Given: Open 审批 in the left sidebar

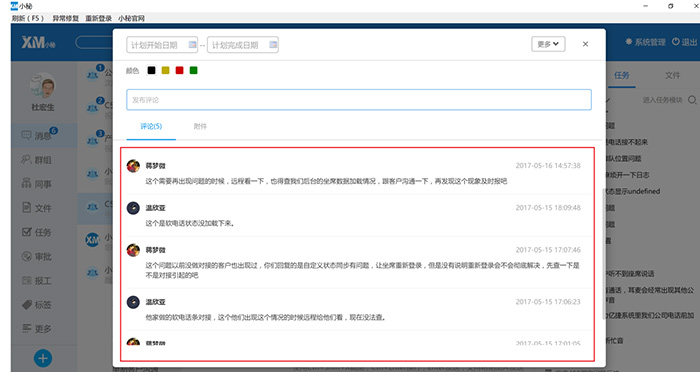Looking at the screenshot, I should point(37,256).
